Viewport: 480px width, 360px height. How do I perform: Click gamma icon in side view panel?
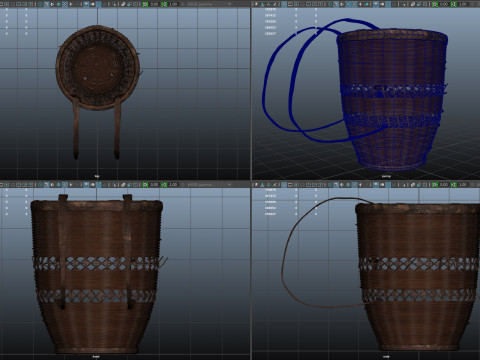[454, 184]
